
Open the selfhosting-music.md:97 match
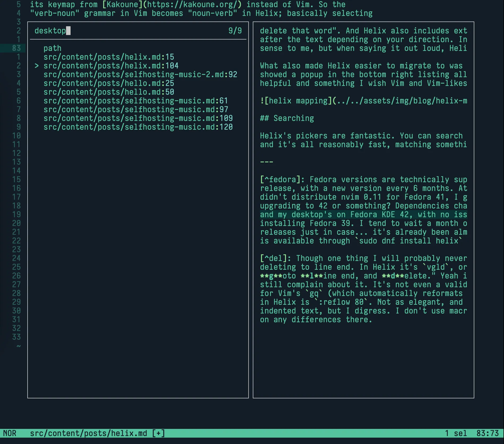[136, 110]
